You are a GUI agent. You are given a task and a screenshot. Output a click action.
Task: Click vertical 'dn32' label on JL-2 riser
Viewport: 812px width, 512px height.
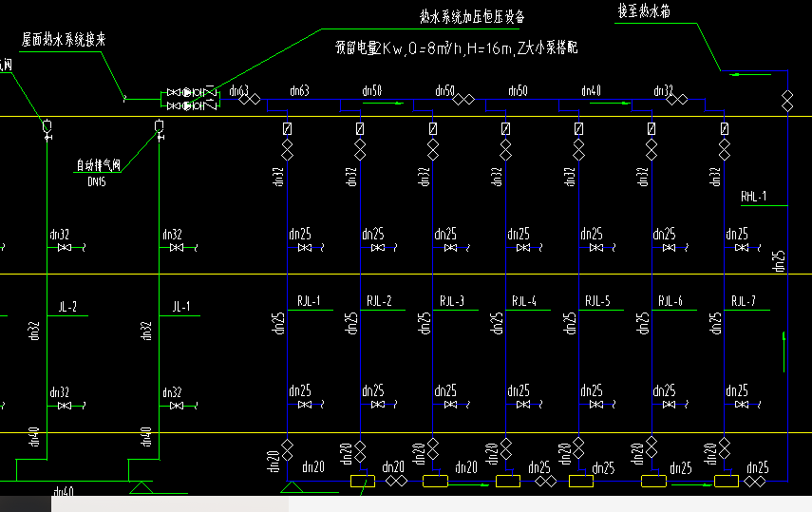coord(34,331)
